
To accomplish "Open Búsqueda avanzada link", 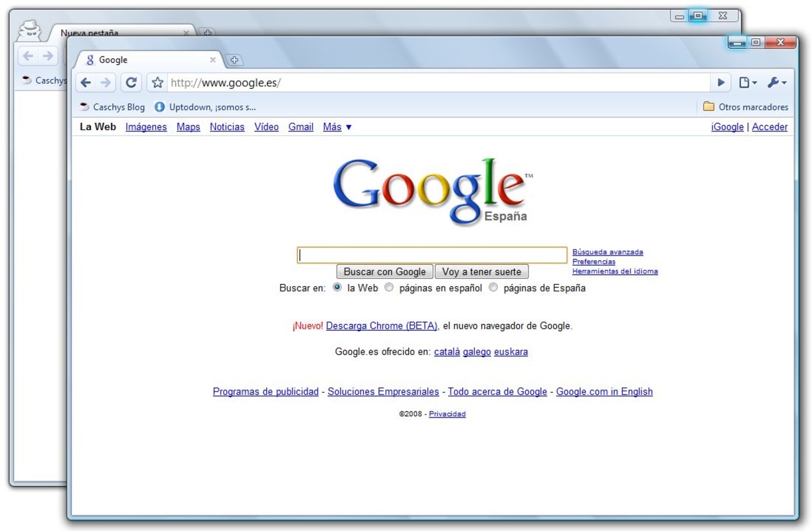I will click(608, 252).
